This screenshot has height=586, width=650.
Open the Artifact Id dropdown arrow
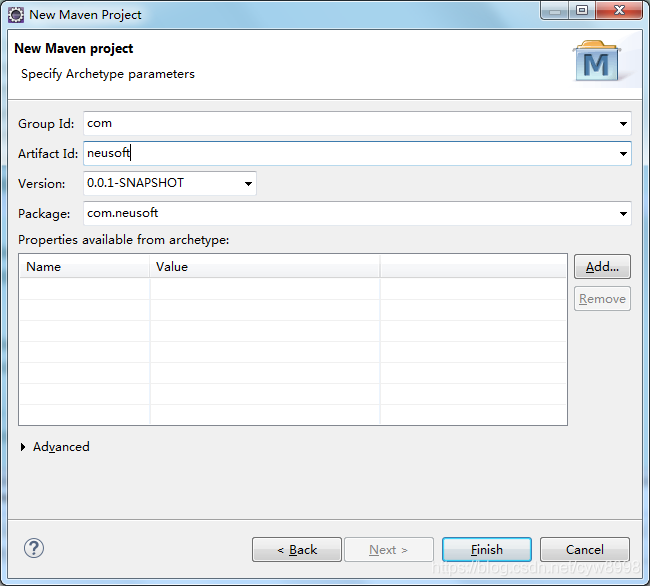coord(623,154)
